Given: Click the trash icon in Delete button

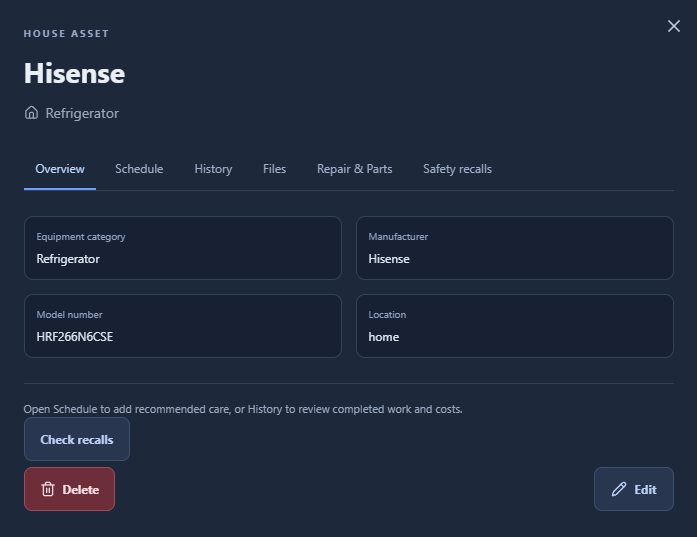Looking at the screenshot, I should point(48,489).
